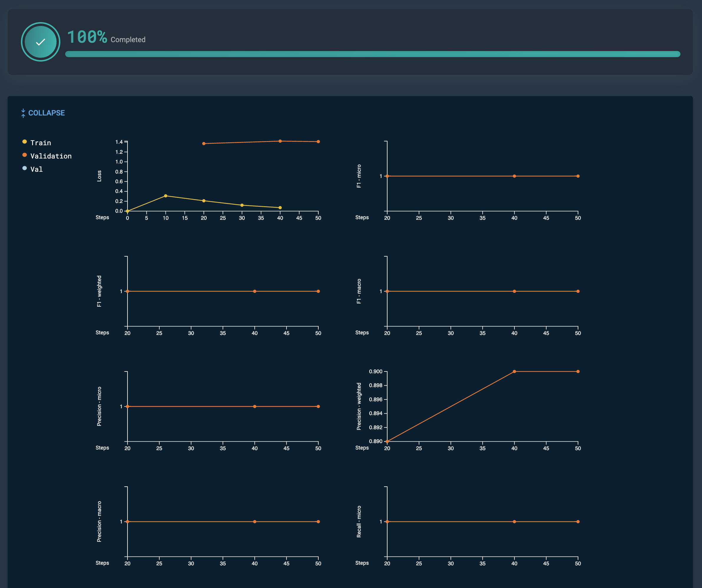Click the 100% completion text
Image resolution: width=702 pixels, height=588 pixels.
coord(87,37)
